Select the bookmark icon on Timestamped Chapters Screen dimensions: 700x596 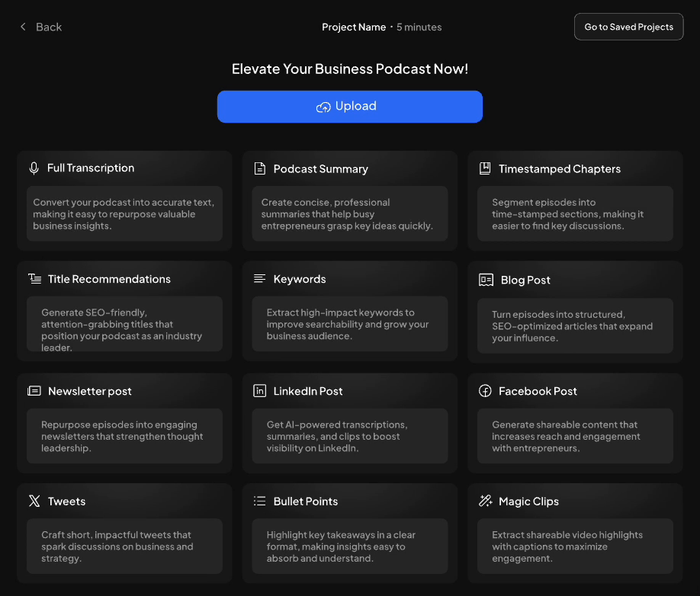pos(486,168)
